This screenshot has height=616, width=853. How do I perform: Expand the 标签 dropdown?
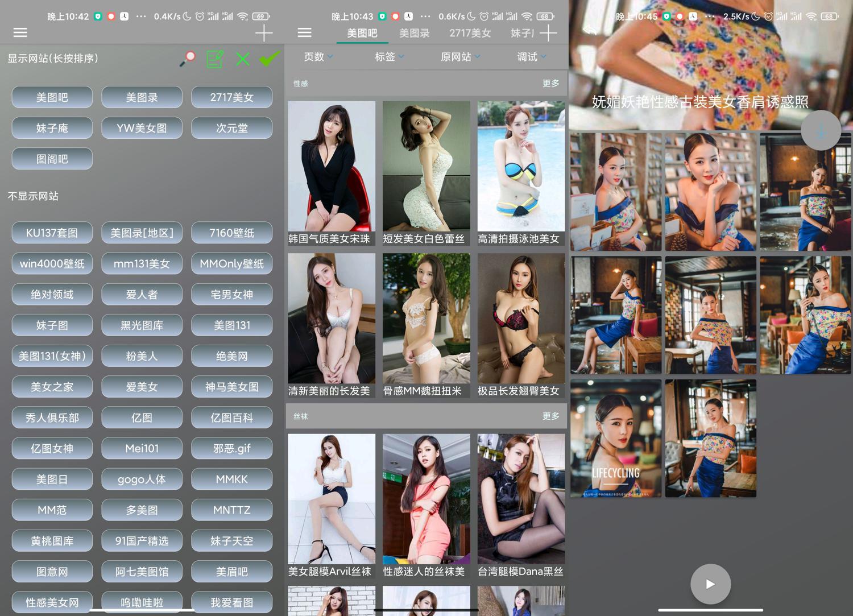point(390,57)
